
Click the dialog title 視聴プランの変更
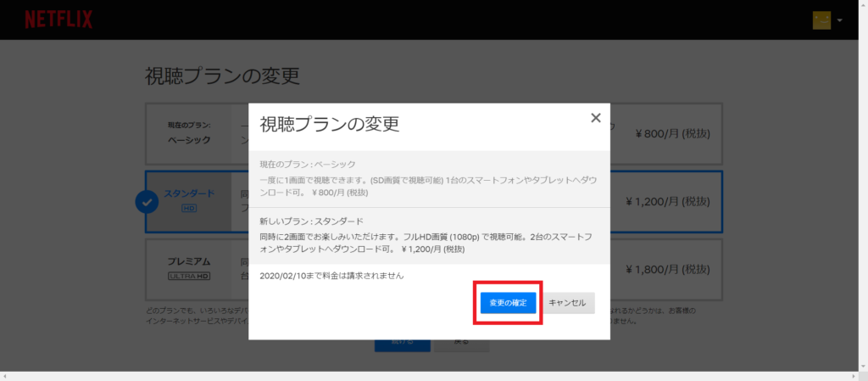coord(330,124)
